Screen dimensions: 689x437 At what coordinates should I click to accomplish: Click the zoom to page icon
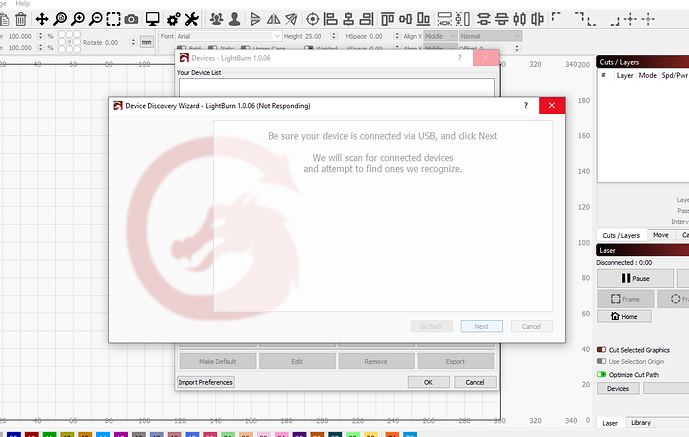coord(60,19)
